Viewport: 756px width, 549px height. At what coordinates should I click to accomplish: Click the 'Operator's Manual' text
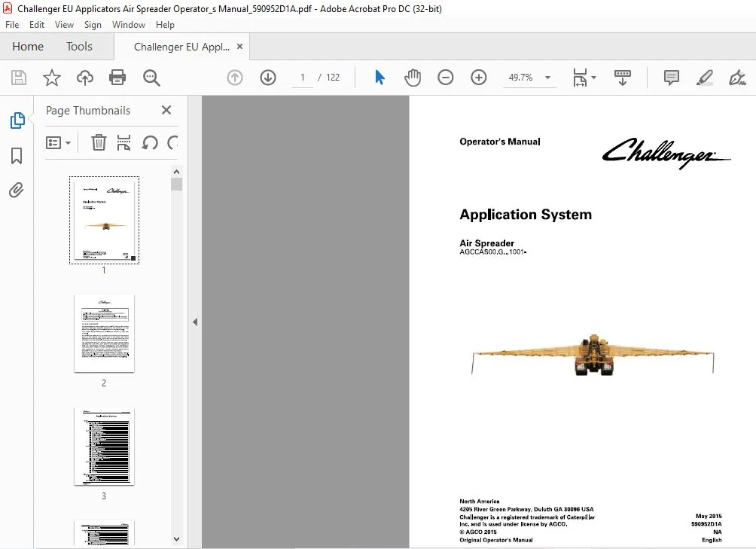tap(499, 142)
